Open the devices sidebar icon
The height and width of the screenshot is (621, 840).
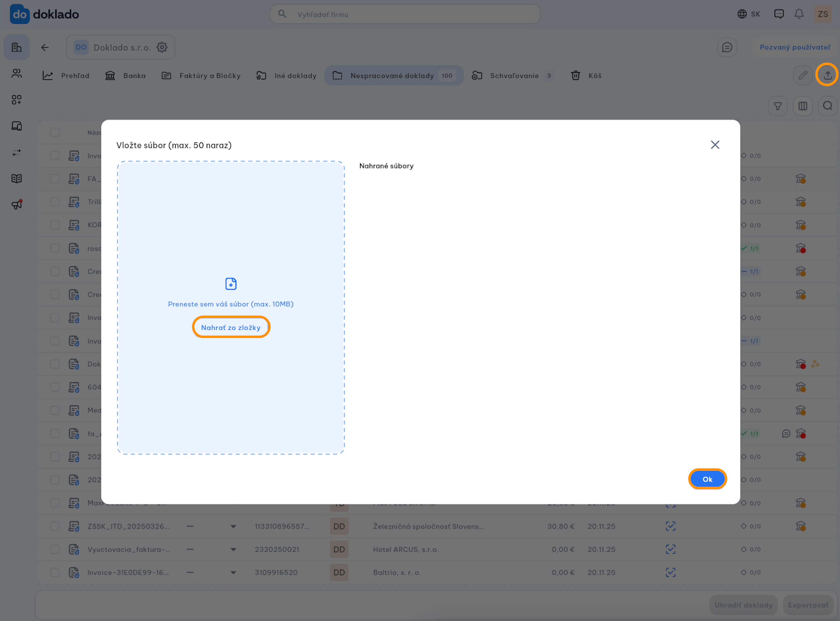[x=17, y=126]
